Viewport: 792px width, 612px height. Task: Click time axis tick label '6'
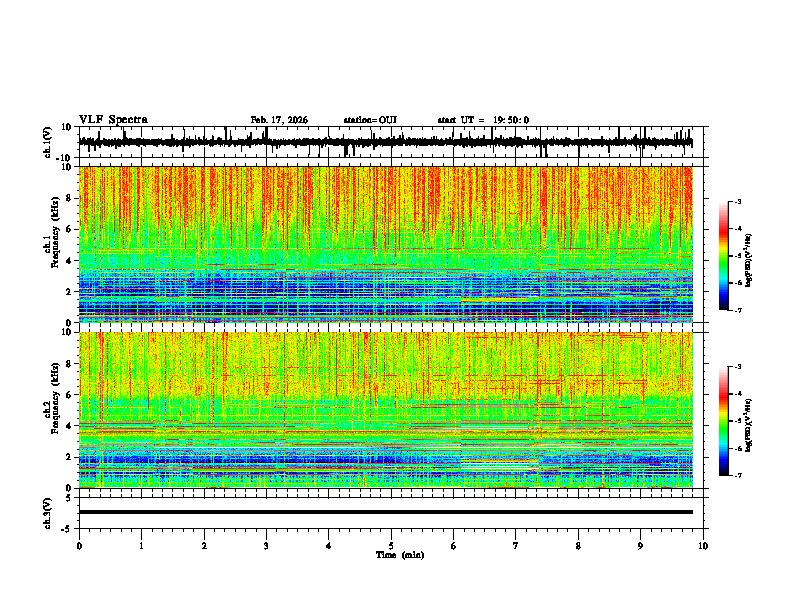(x=454, y=546)
